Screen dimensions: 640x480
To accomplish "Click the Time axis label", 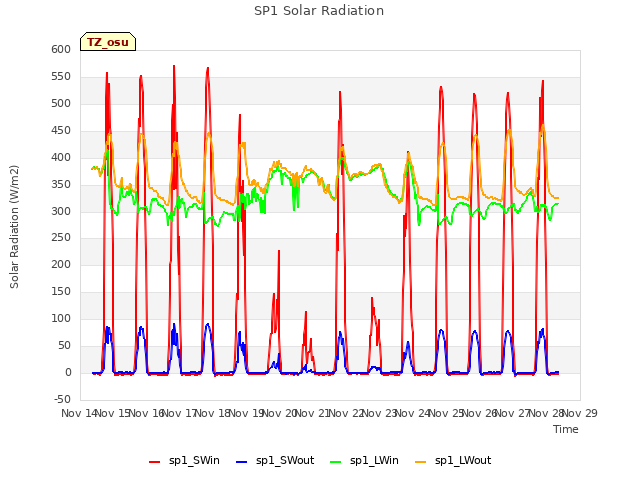I will click(566, 429).
